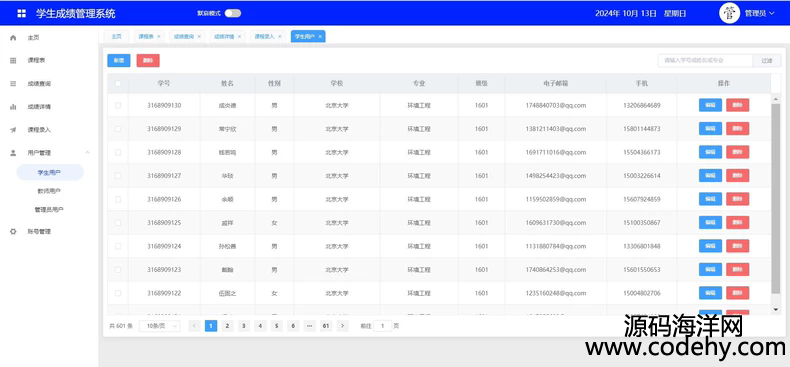This screenshot has height=367, width=790.
Task: Click 编辑 for student 3168909127
Action: click(710, 175)
